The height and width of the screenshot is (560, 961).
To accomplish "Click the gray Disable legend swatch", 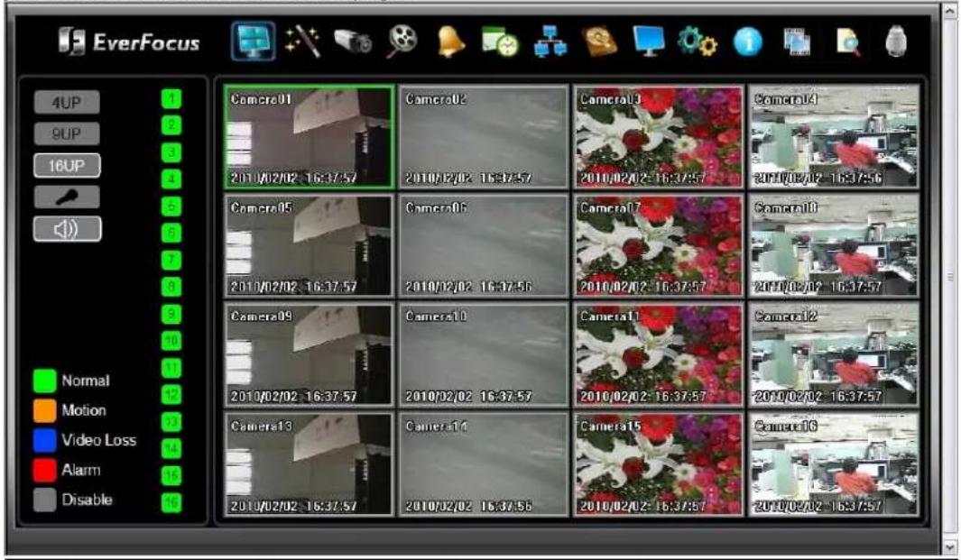I will tap(45, 500).
